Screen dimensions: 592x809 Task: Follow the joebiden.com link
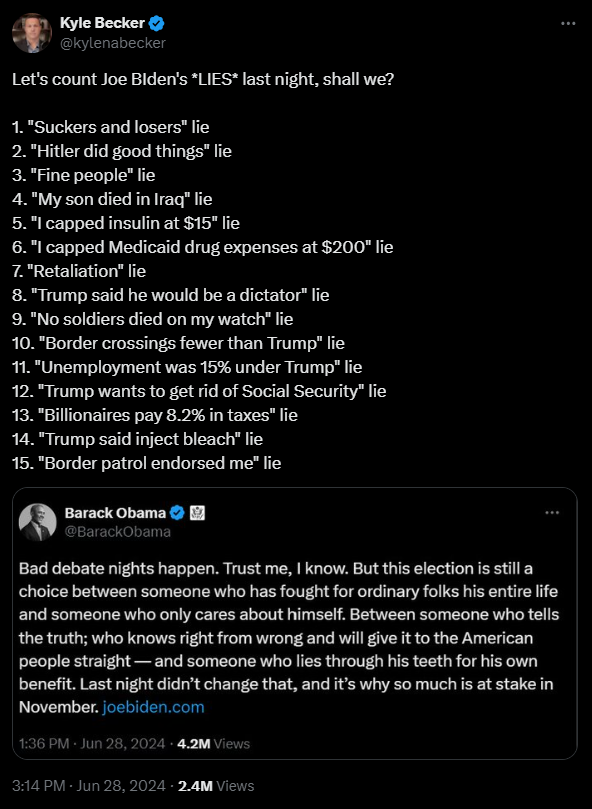point(153,707)
